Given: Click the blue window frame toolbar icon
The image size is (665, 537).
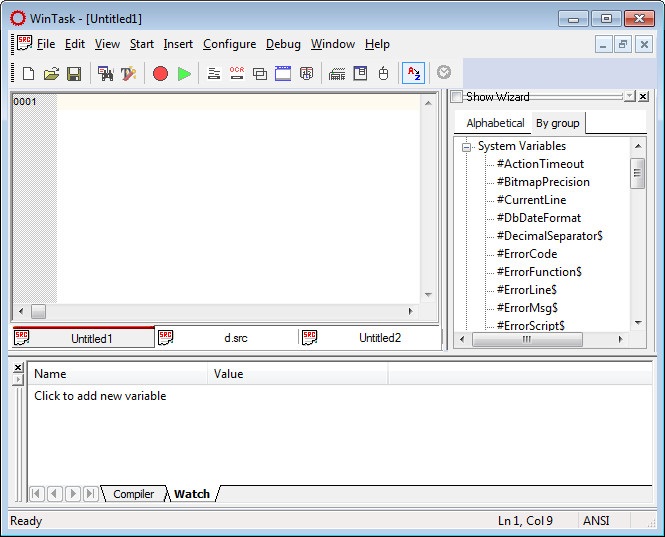Looking at the screenshot, I should (283, 73).
